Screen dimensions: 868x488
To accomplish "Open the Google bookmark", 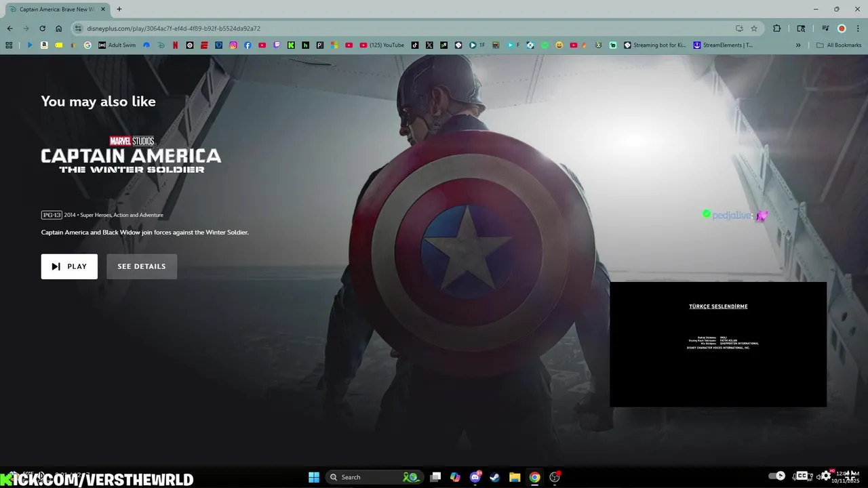I will click(87, 45).
